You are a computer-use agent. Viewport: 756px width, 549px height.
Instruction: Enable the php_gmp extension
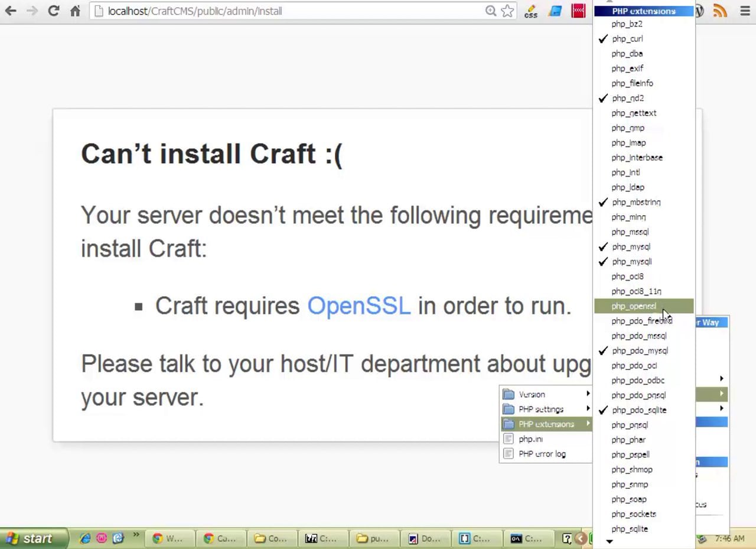tap(644, 128)
